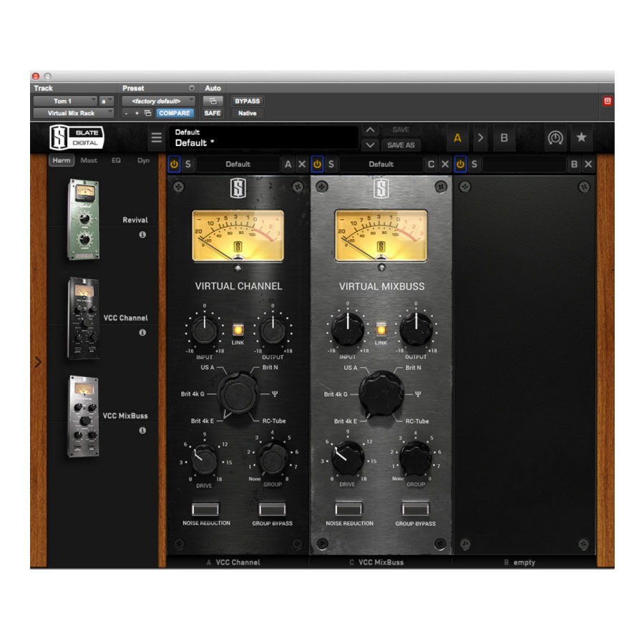The width and height of the screenshot is (644, 644).
Task: Toggle power on VCC Channel slot
Action: tap(174, 165)
